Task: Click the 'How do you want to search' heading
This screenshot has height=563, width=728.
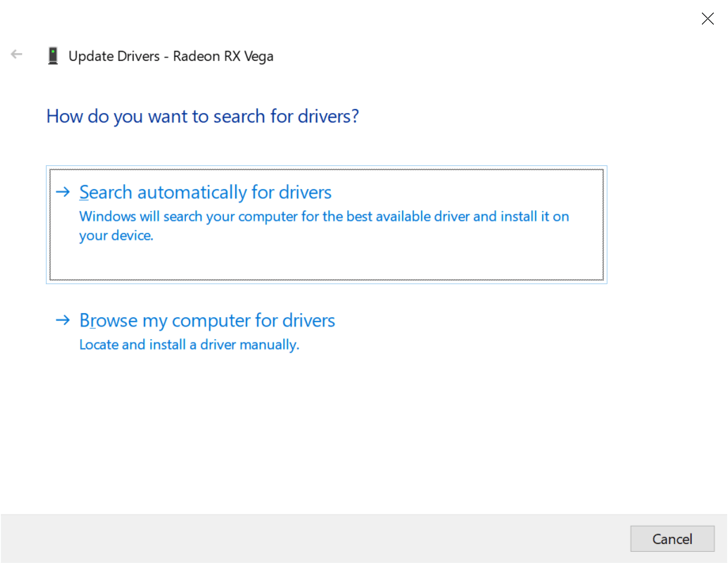Action: [x=203, y=116]
